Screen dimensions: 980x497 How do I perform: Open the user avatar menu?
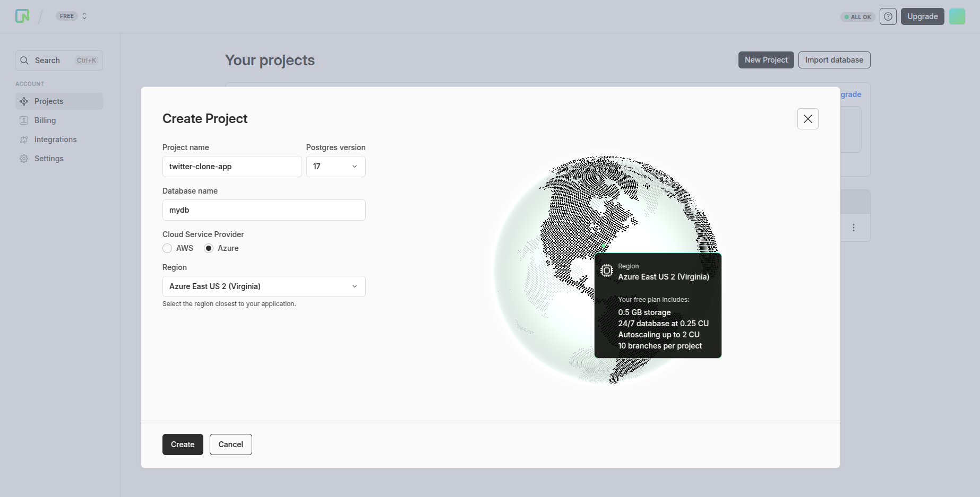[957, 16]
